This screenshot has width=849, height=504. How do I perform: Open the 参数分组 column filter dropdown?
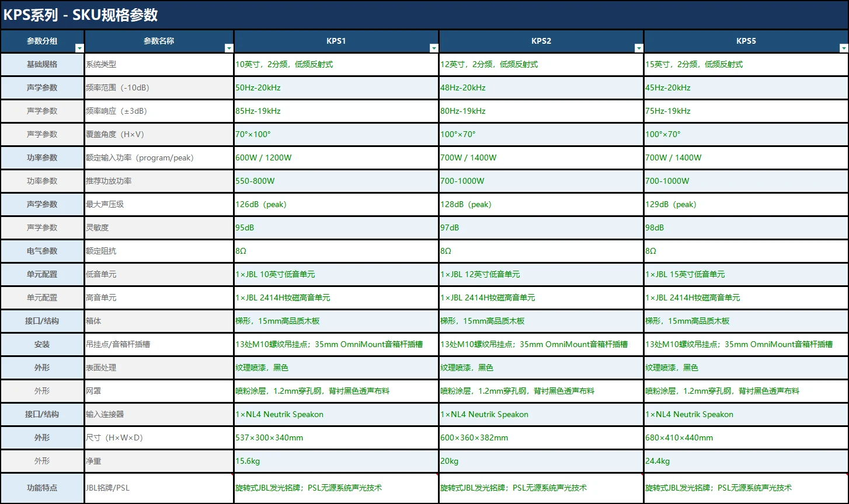(x=79, y=48)
